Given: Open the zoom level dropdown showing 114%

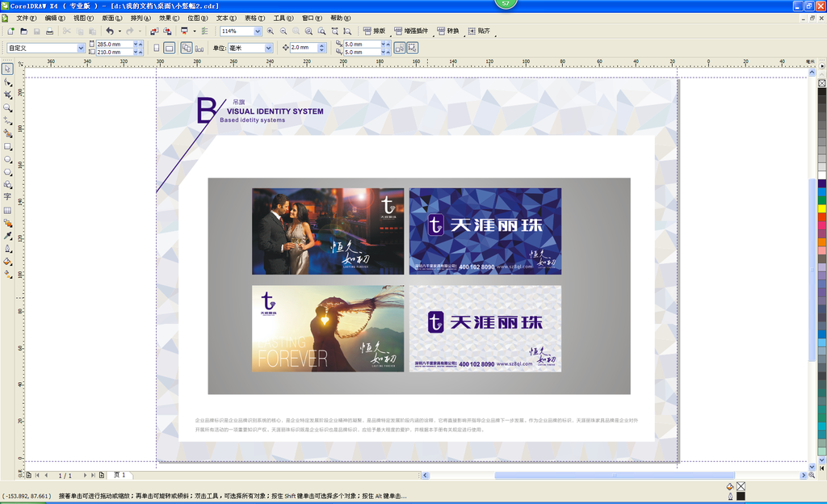Looking at the screenshot, I should [x=258, y=31].
